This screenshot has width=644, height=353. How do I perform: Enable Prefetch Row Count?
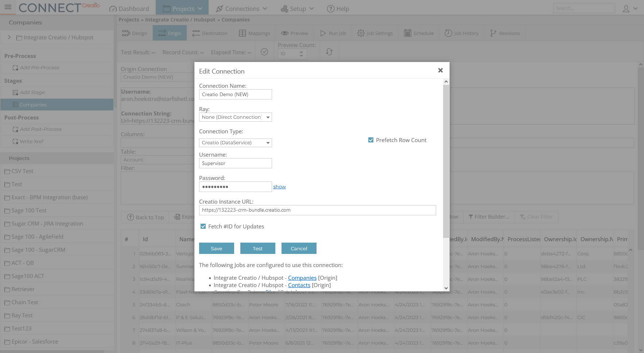[x=371, y=140]
